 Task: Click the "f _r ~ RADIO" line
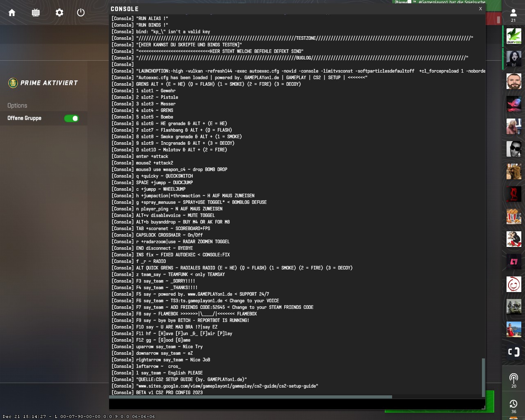click(x=139, y=261)
